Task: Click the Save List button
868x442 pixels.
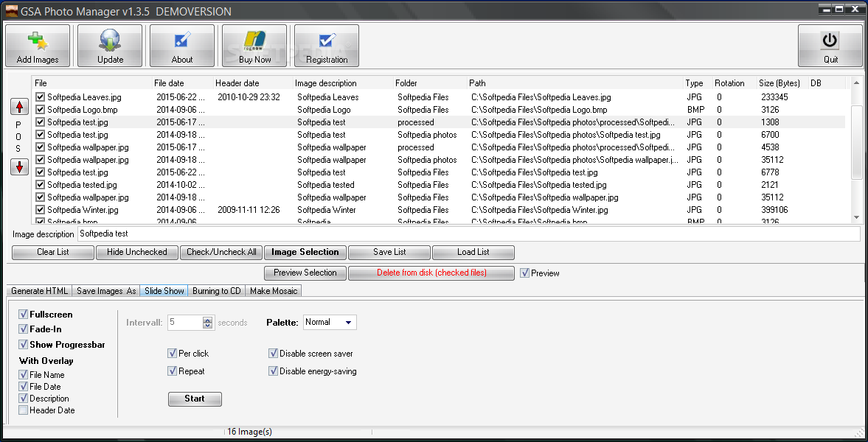Action: pos(389,252)
